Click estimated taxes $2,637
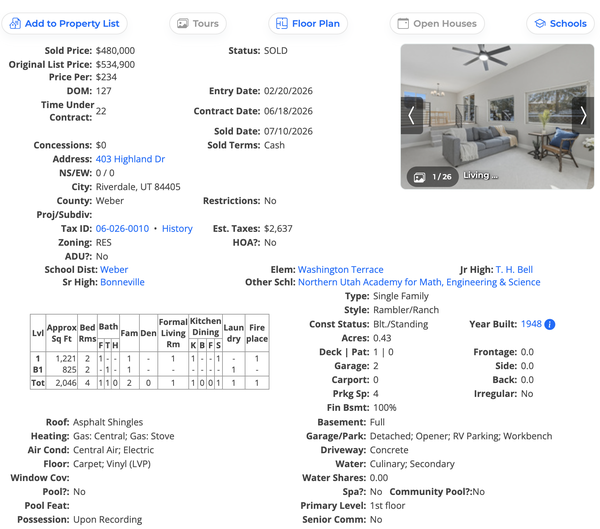The width and height of the screenshot is (600, 529). point(278,229)
